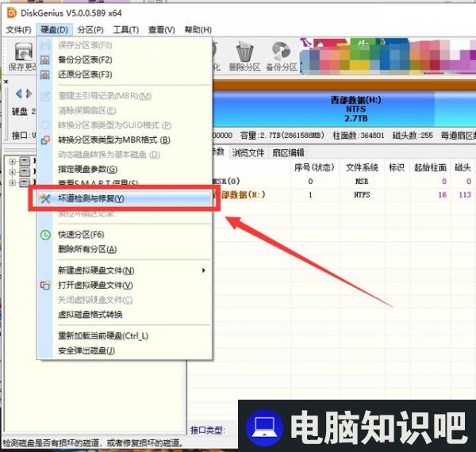
Task: Click the 柱面数:364801 info text
Action: click(359, 135)
